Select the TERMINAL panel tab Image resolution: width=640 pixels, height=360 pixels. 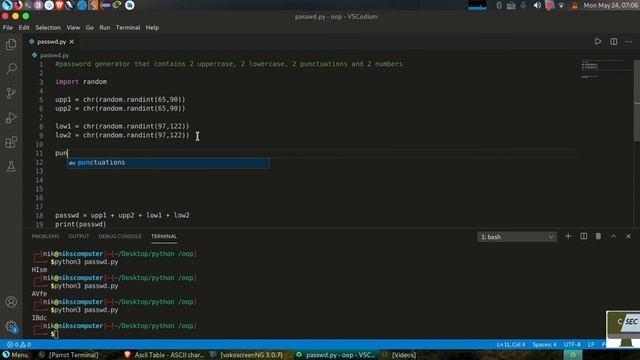(164, 236)
